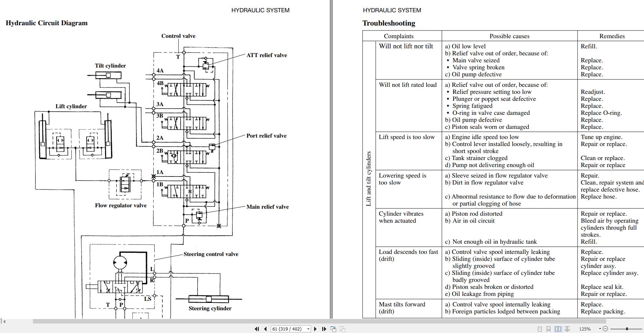Click the 'Hydraulic Circuit Diagram' heading

pyautogui.click(x=47, y=23)
